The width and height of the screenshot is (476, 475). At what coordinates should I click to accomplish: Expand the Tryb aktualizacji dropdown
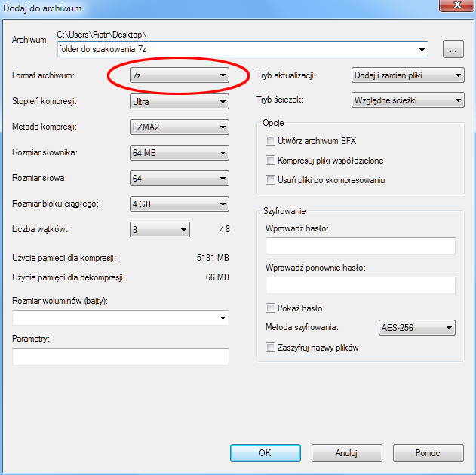[x=407, y=75]
